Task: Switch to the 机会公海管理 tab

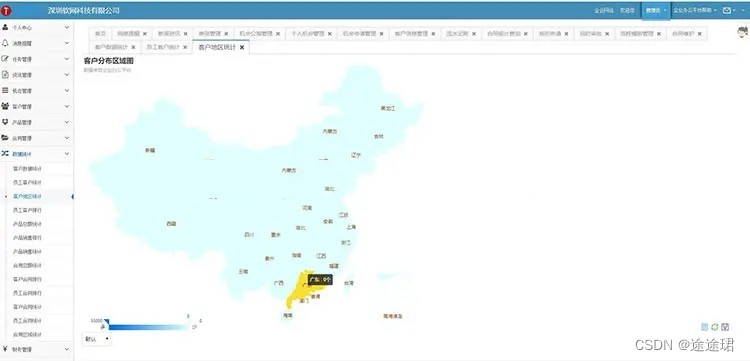Action: (x=259, y=33)
